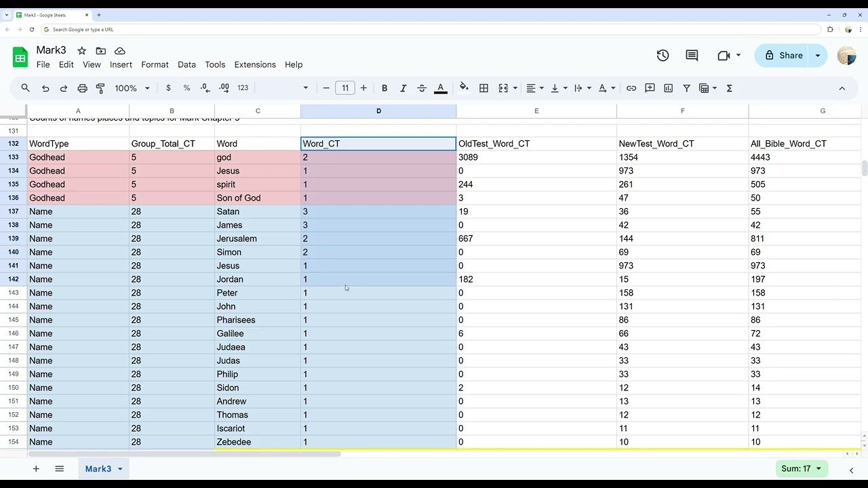Open fill color picker
The width and height of the screenshot is (868, 488).
(464, 87)
